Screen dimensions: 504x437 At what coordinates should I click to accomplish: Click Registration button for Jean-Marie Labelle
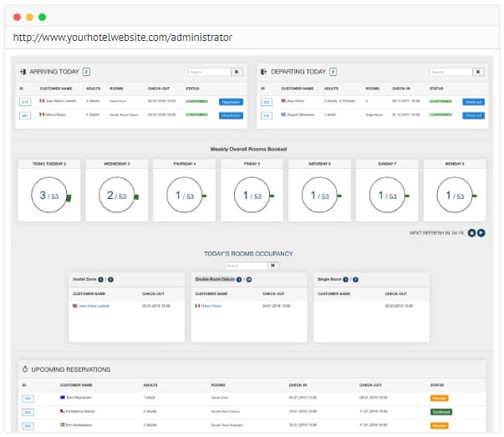(231, 102)
